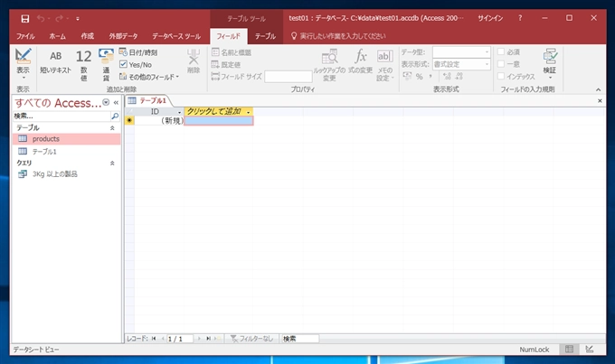Open the クリックして追加 column dropdown

point(249,112)
